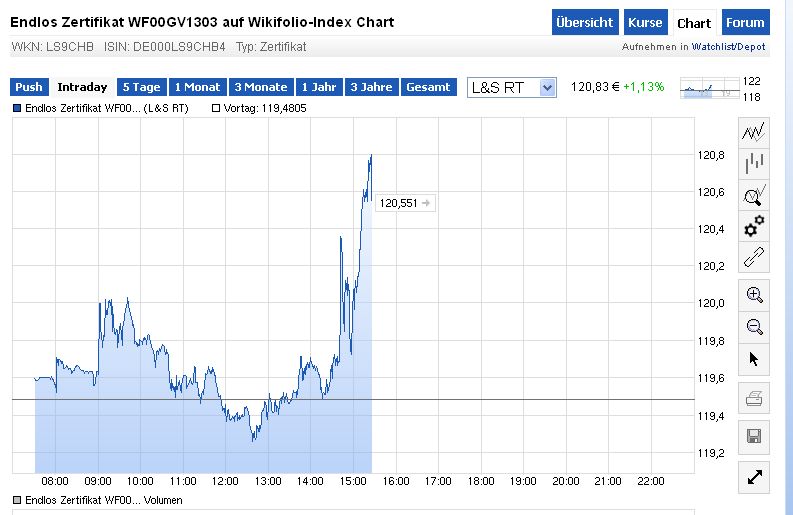Toggle the Vortag 119,4805 legend checkbox

(x=216, y=108)
